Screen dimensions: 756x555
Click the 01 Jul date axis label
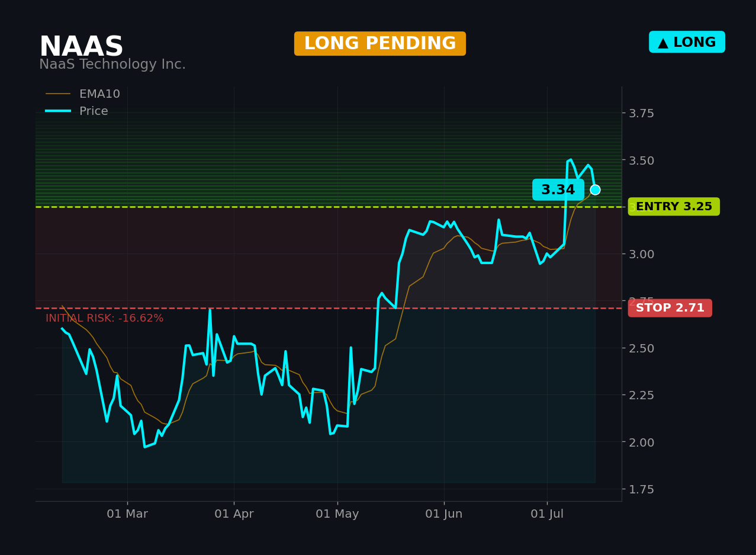(x=547, y=514)
